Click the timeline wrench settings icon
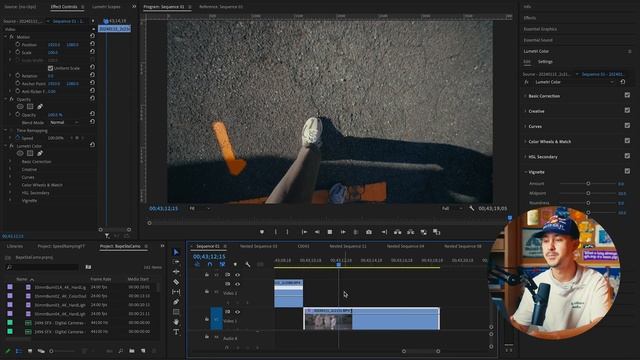Image resolution: width=640 pixels, height=360 pixels. [248, 264]
